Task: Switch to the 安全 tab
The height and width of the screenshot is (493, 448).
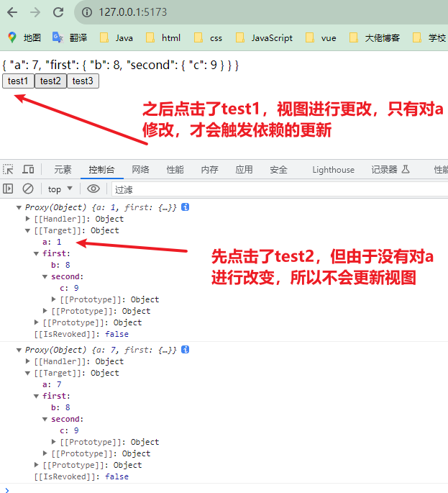Action: coord(279,170)
